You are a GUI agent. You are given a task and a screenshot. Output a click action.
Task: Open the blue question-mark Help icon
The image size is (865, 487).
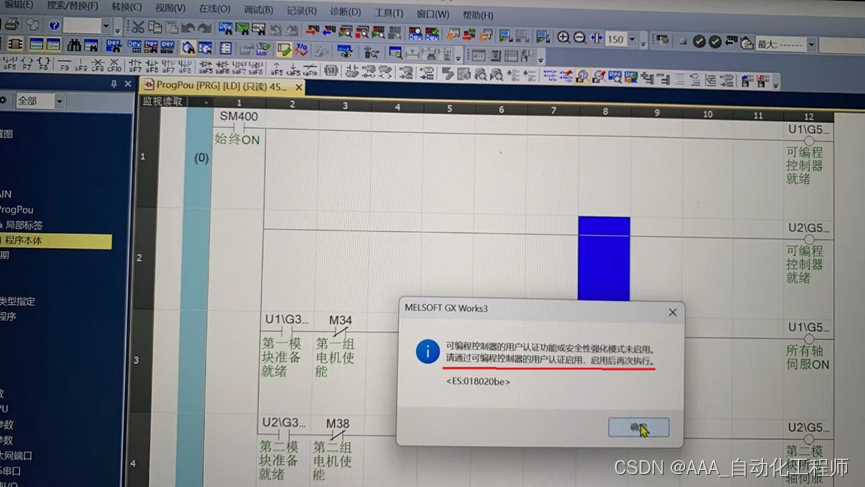(54, 25)
